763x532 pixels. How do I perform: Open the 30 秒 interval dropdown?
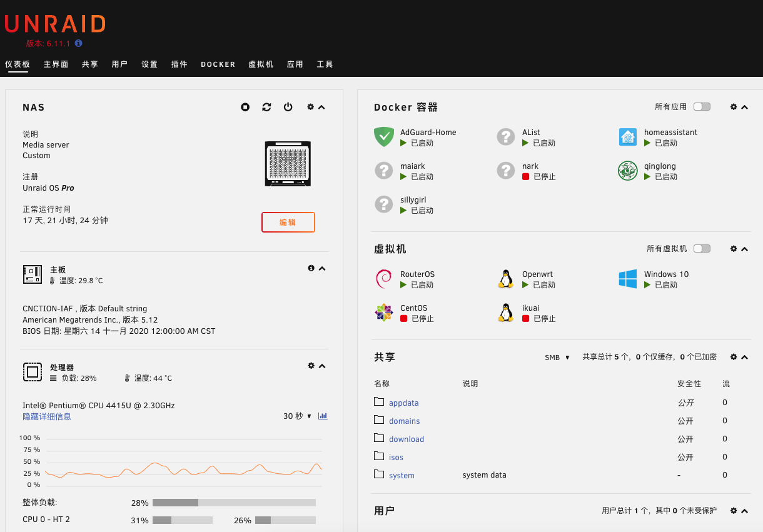297,416
